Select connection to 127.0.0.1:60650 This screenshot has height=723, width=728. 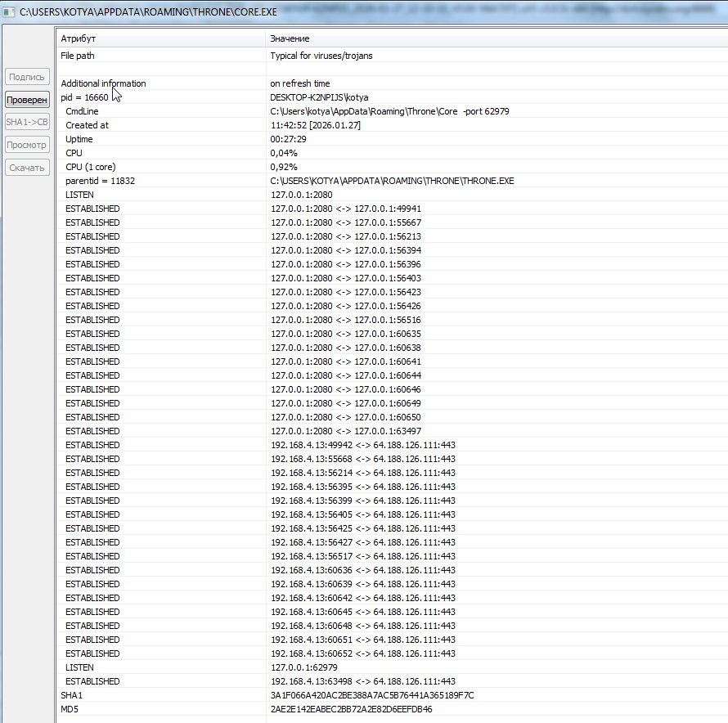346,417
